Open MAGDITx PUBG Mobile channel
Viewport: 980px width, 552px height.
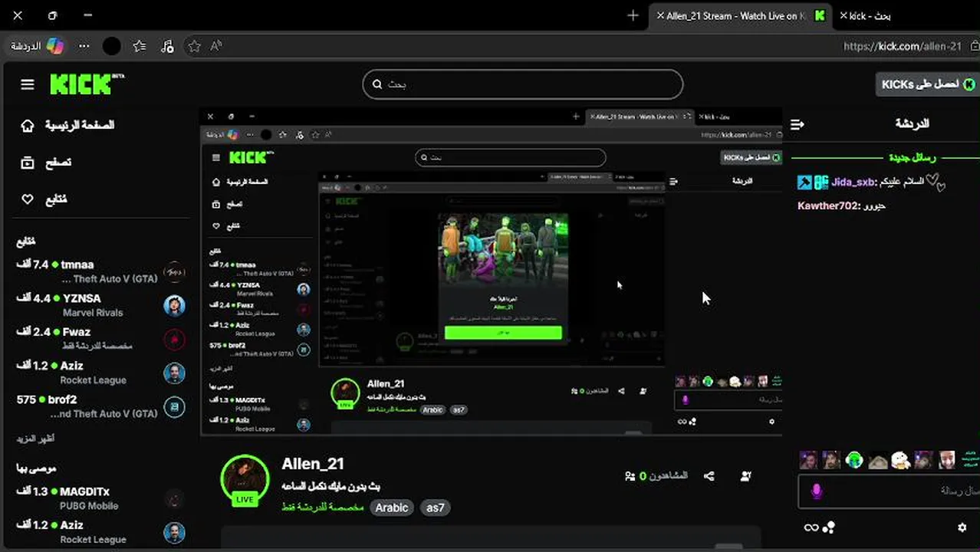(x=100, y=498)
